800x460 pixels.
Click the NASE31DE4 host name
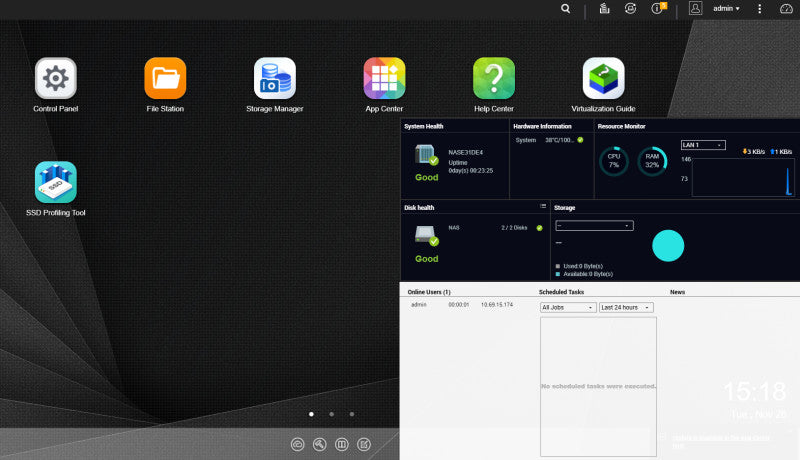pyautogui.click(x=466, y=152)
